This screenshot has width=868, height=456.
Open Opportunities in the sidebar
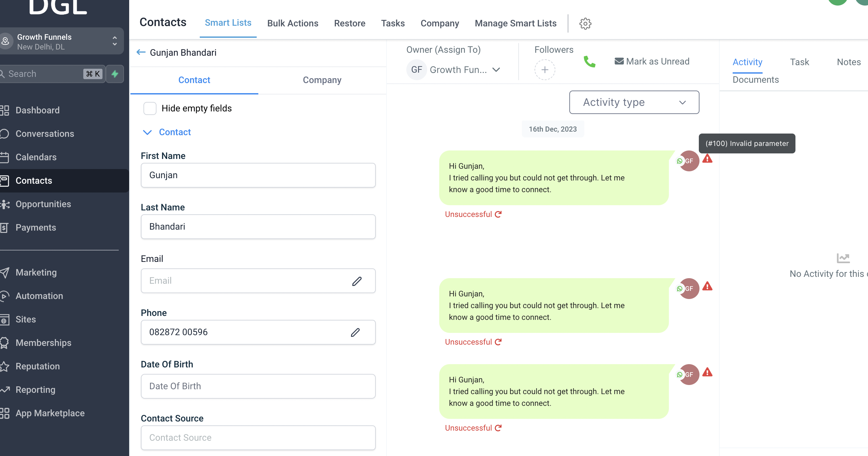point(43,204)
